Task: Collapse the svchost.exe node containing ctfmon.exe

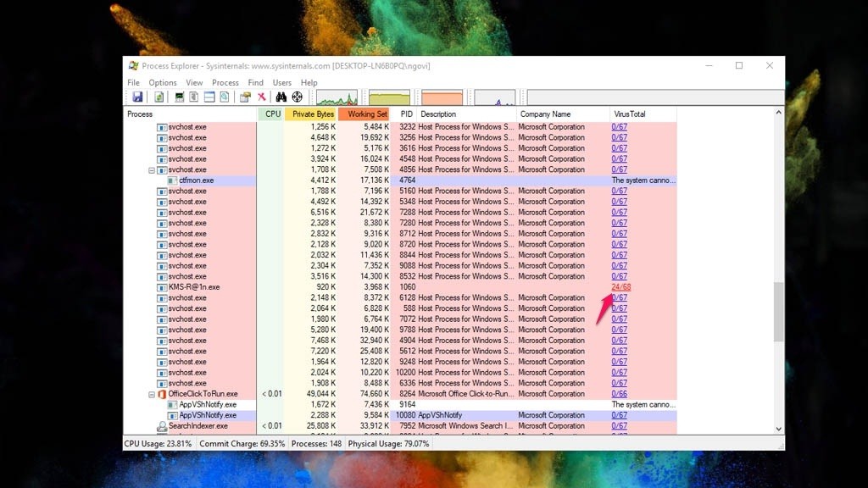Action: pos(152,170)
